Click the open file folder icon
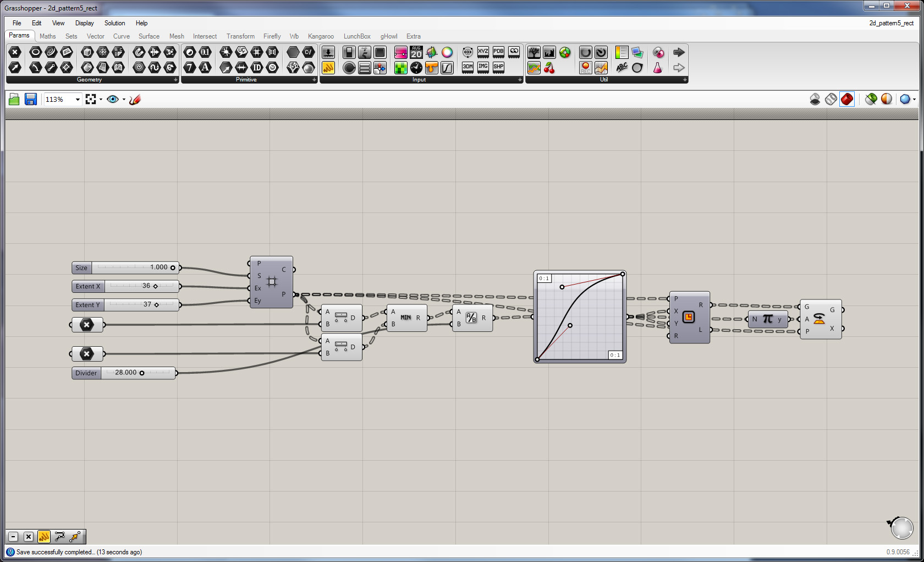This screenshot has width=924, height=562. tap(14, 99)
